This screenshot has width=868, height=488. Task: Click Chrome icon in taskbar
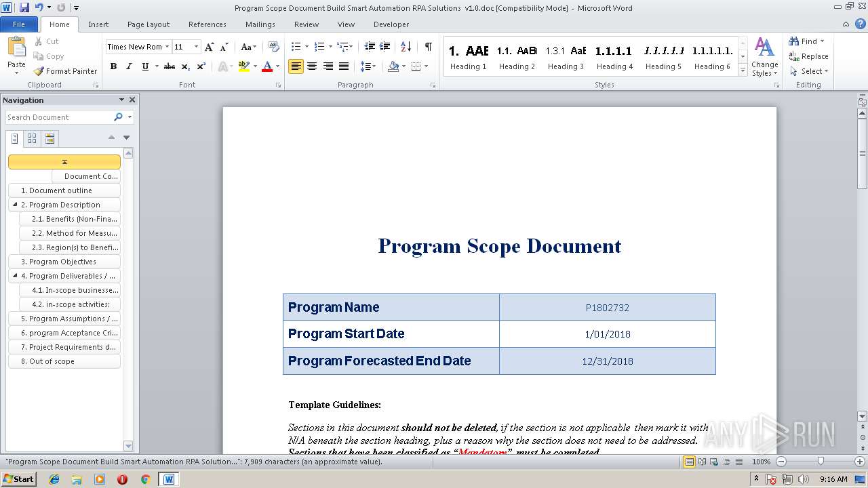pyautogui.click(x=145, y=479)
